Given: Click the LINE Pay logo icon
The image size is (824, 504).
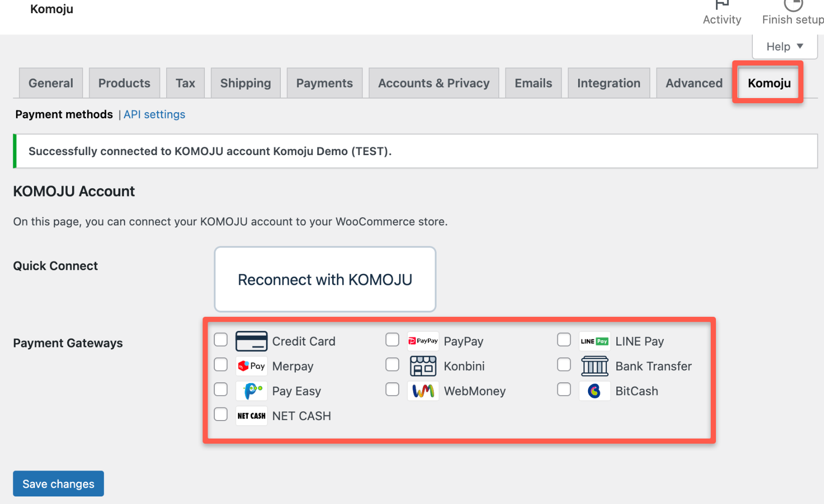Looking at the screenshot, I should tap(594, 341).
